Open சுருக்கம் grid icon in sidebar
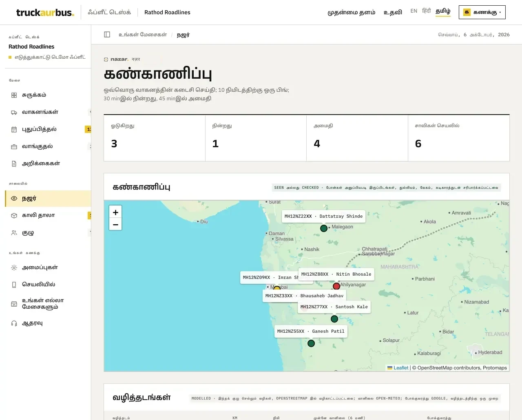The image size is (522, 420). point(14,95)
